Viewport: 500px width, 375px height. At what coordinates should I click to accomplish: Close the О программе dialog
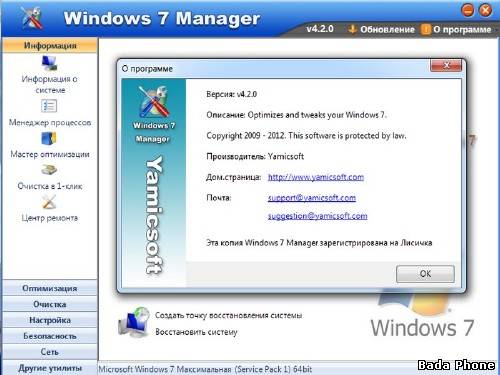[446, 65]
